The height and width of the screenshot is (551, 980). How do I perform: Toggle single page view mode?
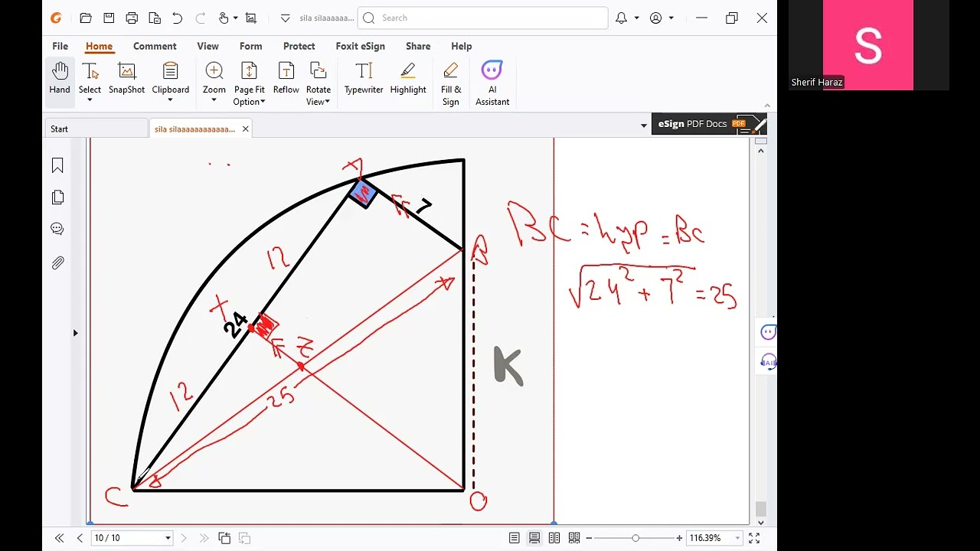514,538
